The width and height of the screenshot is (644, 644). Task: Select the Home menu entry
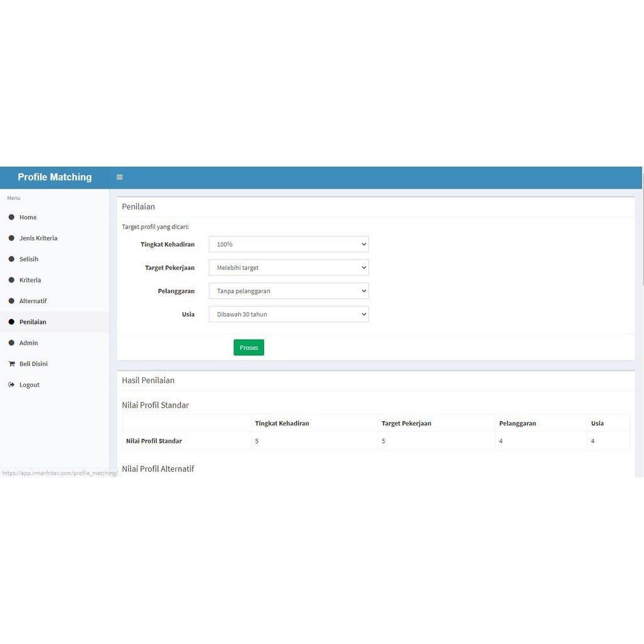pyautogui.click(x=28, y=217)
